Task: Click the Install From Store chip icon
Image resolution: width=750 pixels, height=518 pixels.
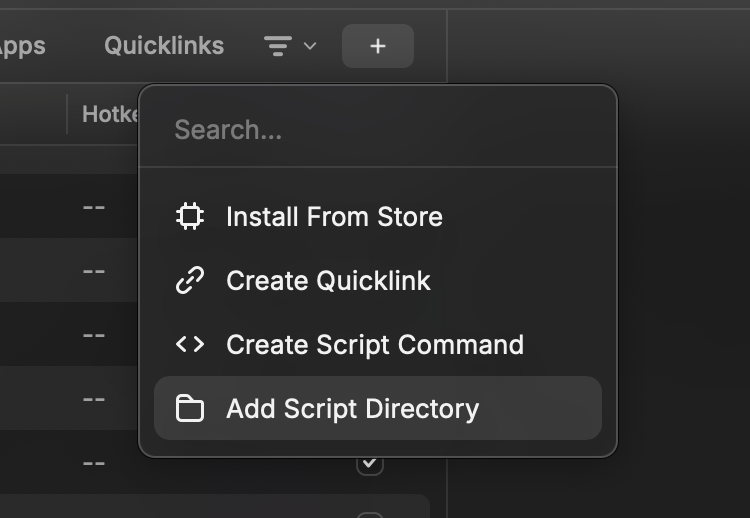Action: coord(190,216)
